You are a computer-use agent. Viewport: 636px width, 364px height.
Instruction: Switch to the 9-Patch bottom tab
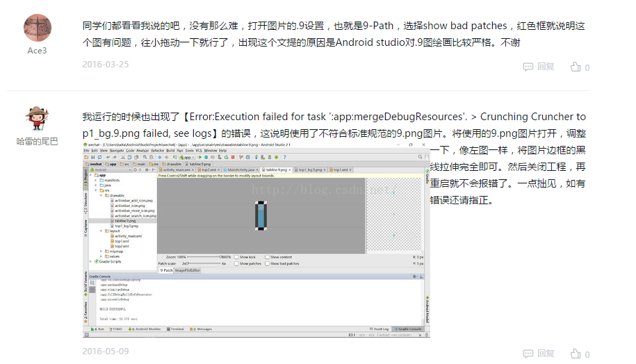(166, 270)
